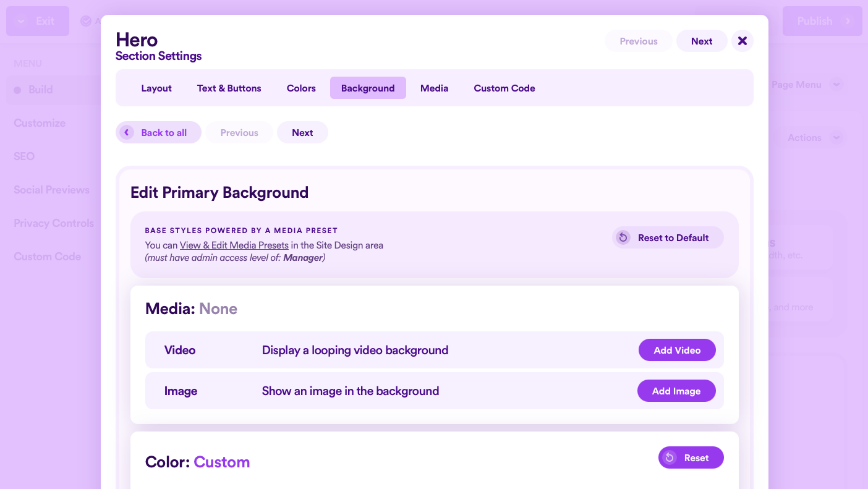Click the Image row label
868x489 pixels.
point(181,391)
